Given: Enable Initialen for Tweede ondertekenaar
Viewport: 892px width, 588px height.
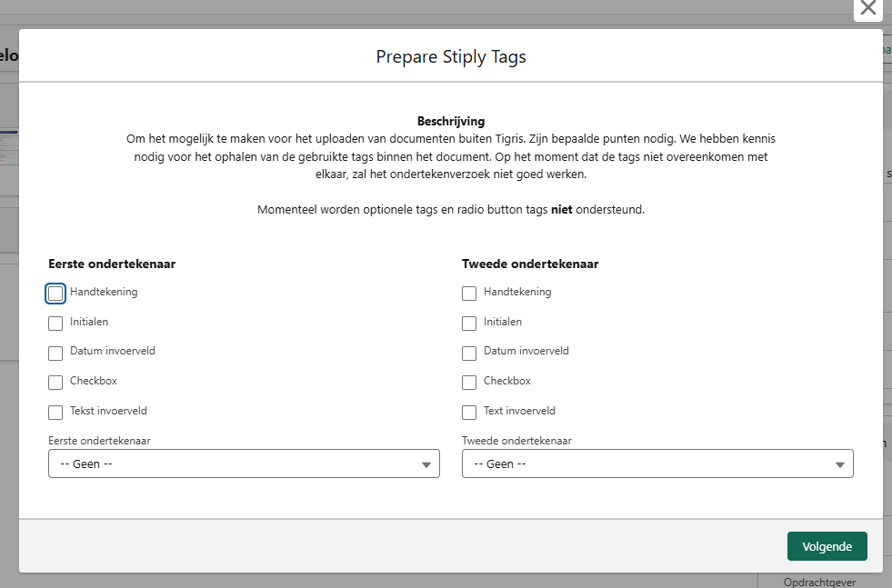Looking at the screenshot, I should 469,324.
